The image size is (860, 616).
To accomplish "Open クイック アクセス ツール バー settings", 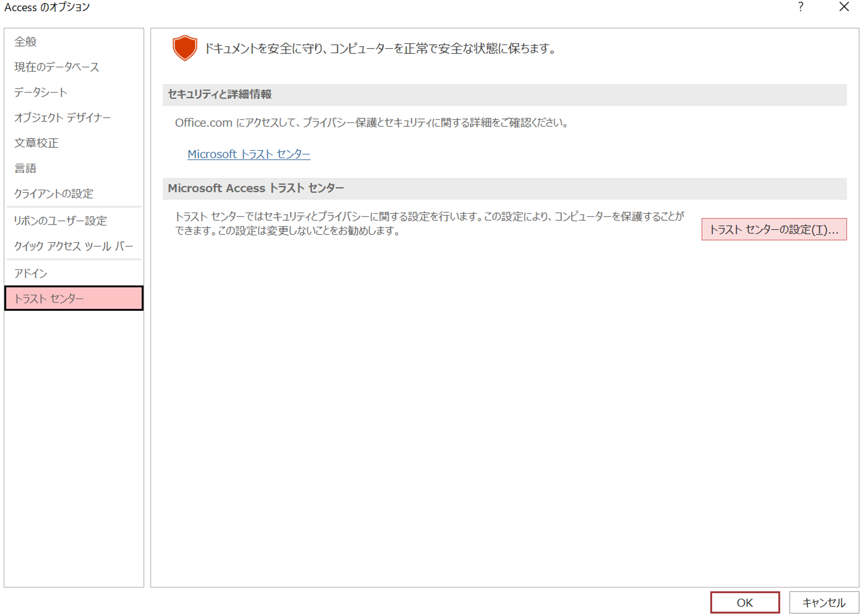I will point(74,246).
